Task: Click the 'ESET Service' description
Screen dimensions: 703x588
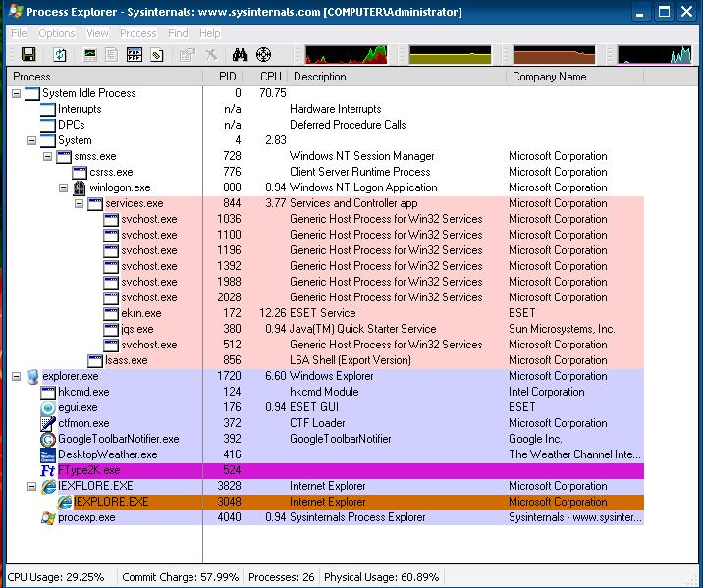Action: pos(323,313)
